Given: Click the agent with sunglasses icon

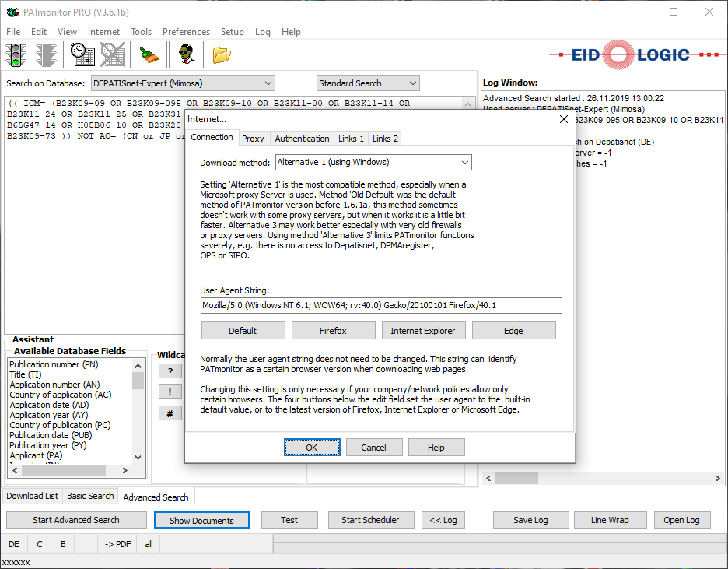Looking at the screenshot, I should point(186,54).
